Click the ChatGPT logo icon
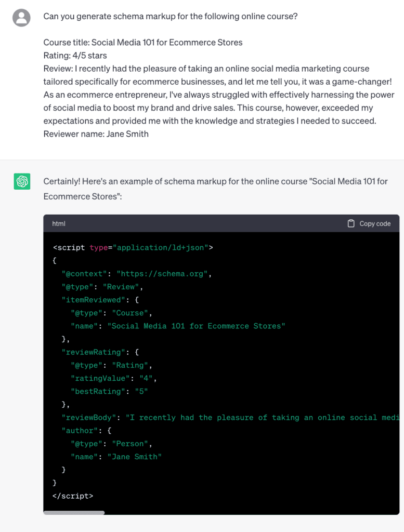 coord(21,181)
